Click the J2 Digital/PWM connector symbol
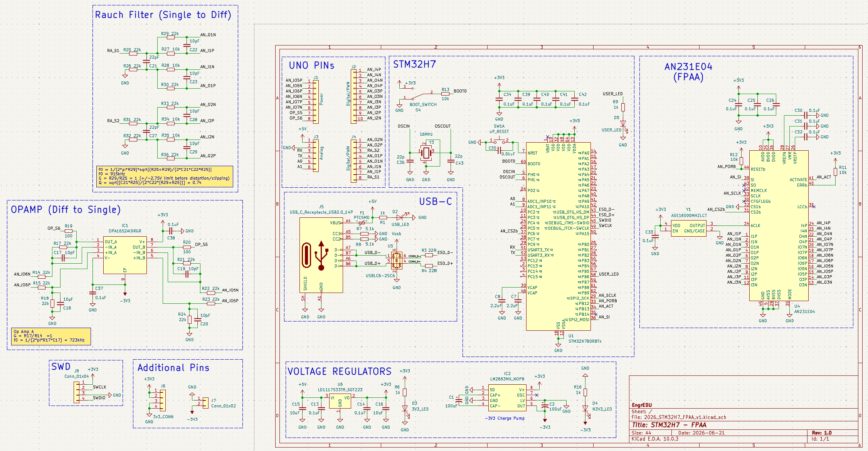The width and height of the screenshot is (868, 451). coord(353,96)
